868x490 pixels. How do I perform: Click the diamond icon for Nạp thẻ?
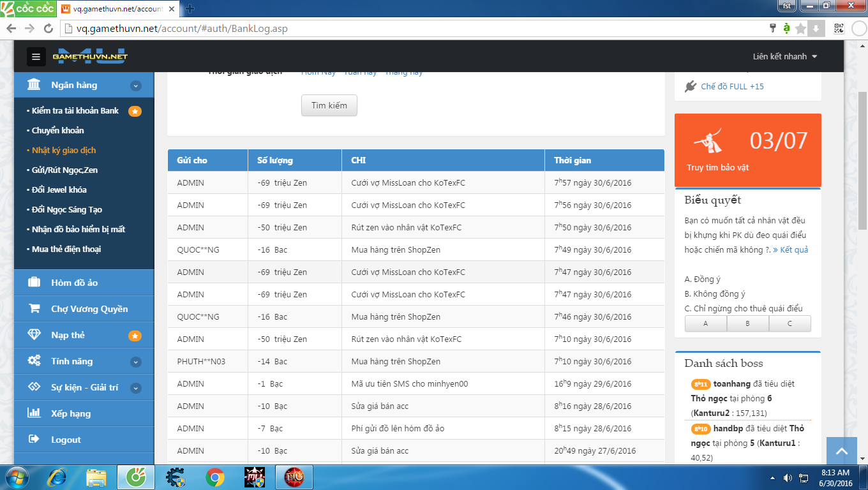click(34, 335)
